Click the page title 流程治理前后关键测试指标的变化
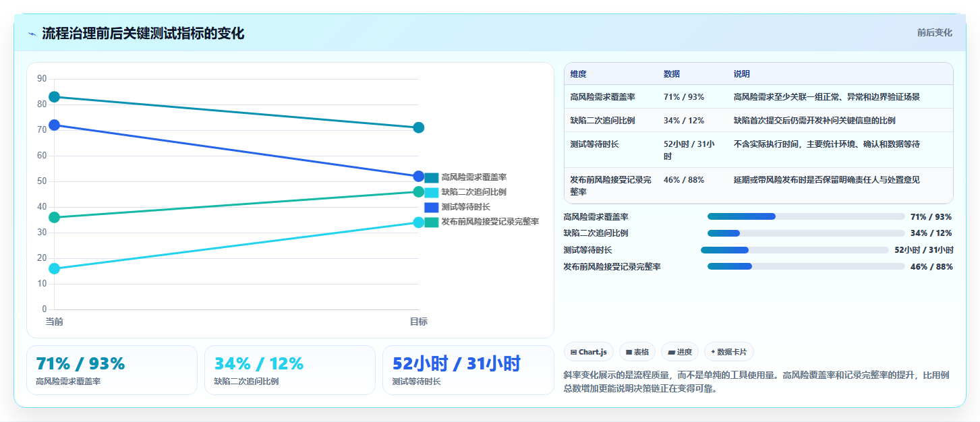 pos(143,34)
